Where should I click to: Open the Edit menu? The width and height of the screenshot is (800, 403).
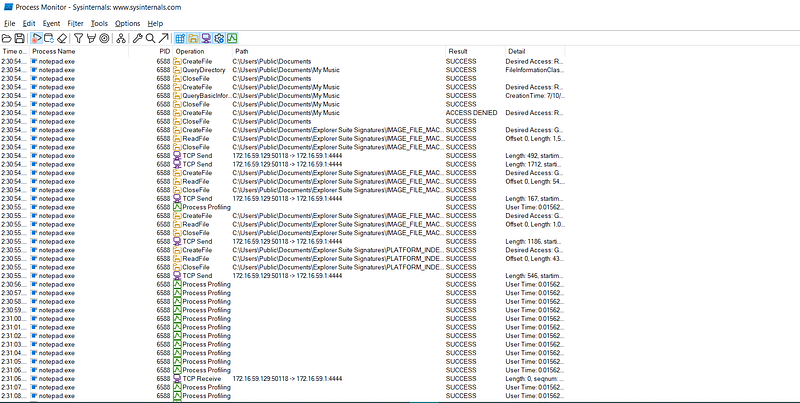click(29, 23)
